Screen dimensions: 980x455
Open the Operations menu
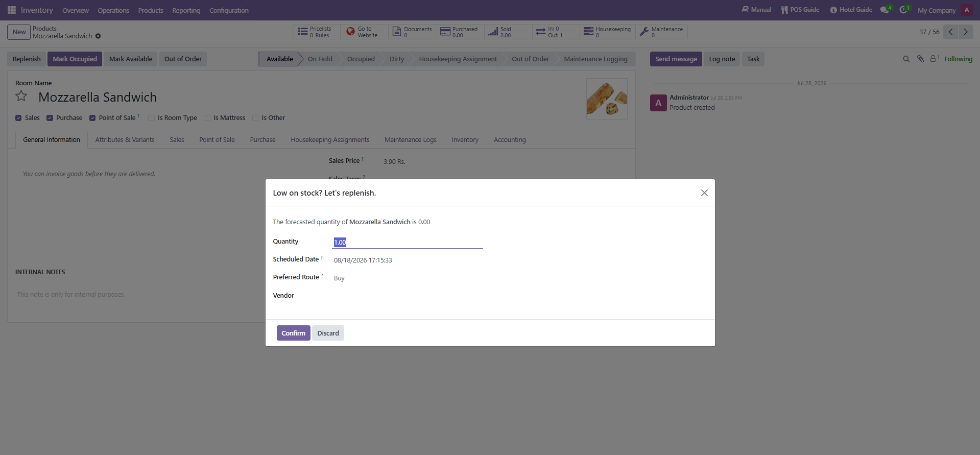113,10
